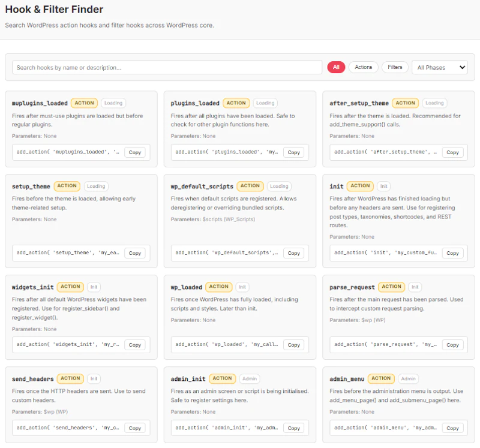Click Init phase tag on init card
Screen dimensions: 480x448
(x=383, y=186)
